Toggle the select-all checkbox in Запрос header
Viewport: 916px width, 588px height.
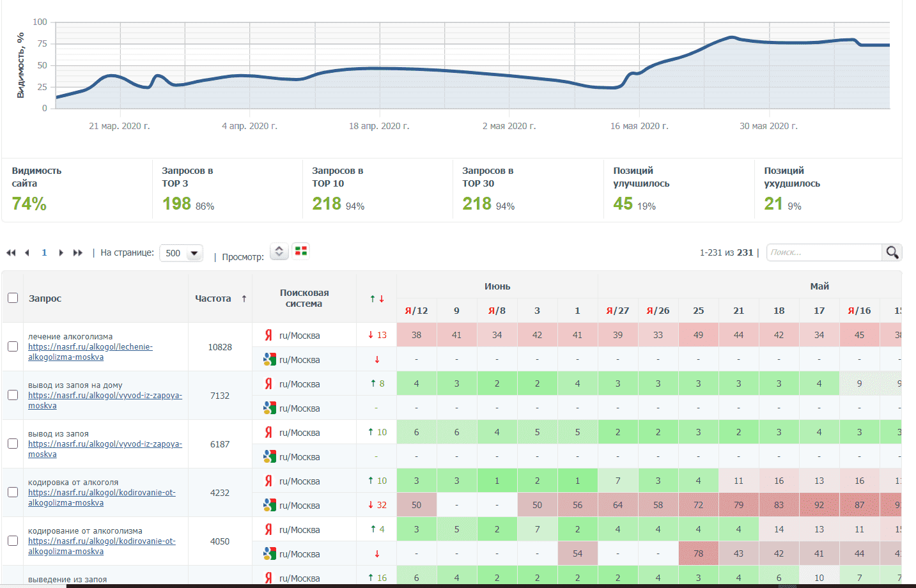click(13, 298)
